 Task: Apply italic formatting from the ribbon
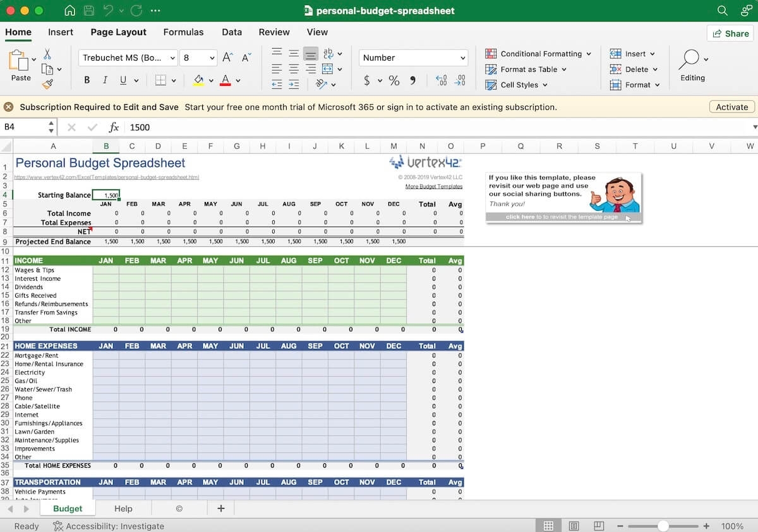[105, 80]
